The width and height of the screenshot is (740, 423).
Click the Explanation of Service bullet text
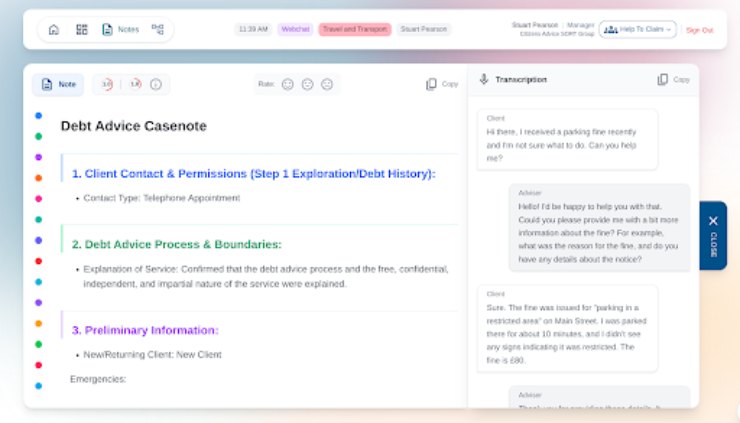pos(266,276)
